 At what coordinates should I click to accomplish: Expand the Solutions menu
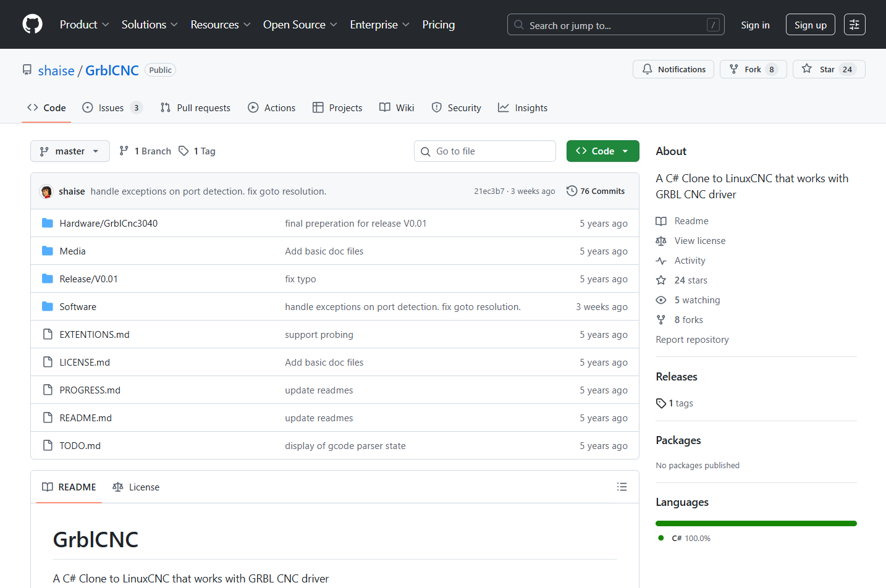150,25
